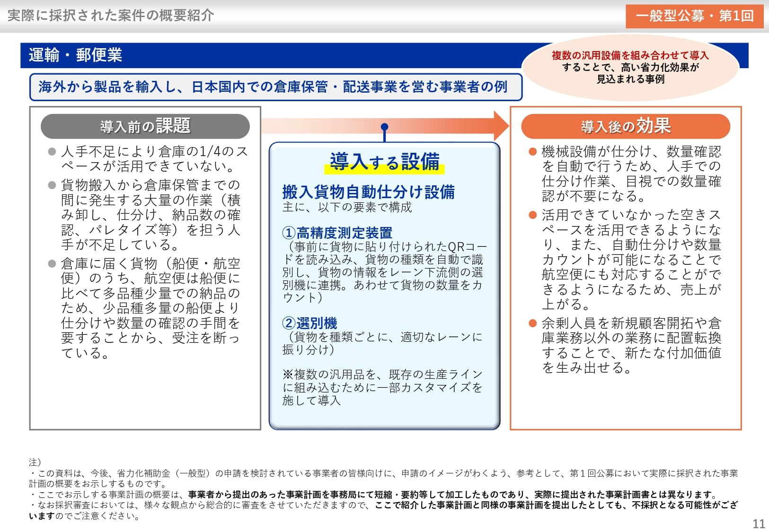Click the gray 導入前の課題 pill header
This screenshot has height=532, width=769.
(145, 126)
